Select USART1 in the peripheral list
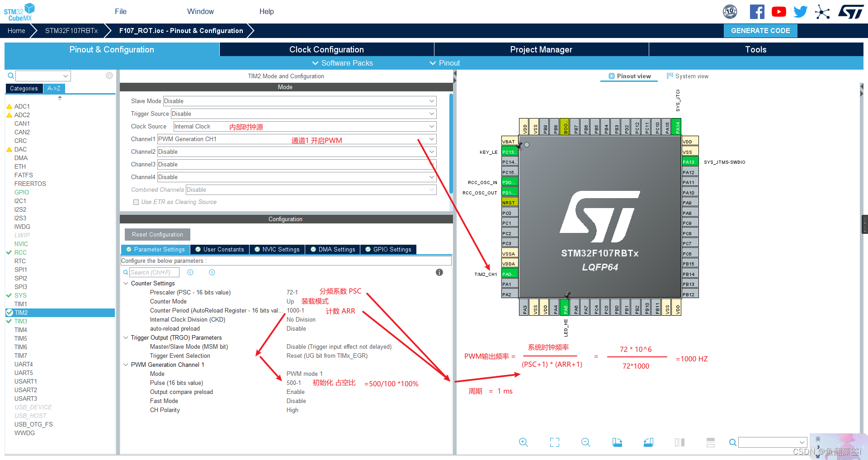The image size is (868, 460). tap(26, 381)
